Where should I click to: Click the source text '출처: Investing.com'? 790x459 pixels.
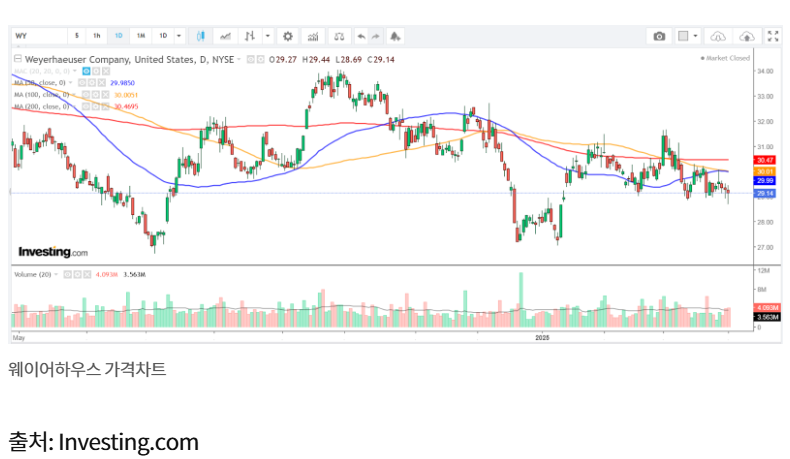(103, 442)
